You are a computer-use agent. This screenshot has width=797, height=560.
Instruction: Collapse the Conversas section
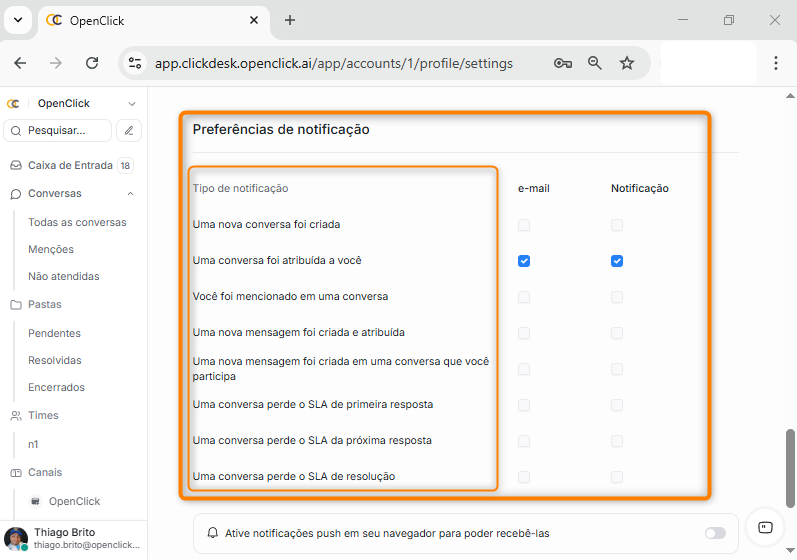click(x=131, y=193)
